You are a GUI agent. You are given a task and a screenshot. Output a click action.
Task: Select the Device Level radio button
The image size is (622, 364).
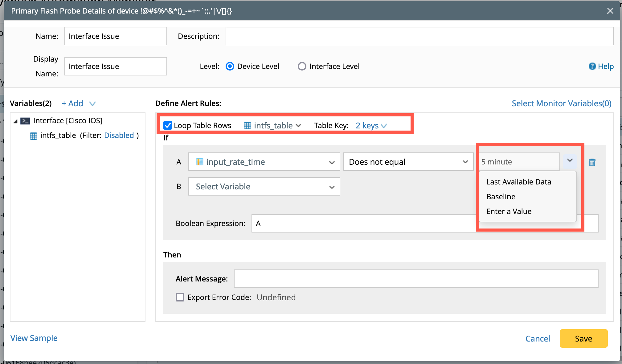pyautogui.click(x=230, y=66)
